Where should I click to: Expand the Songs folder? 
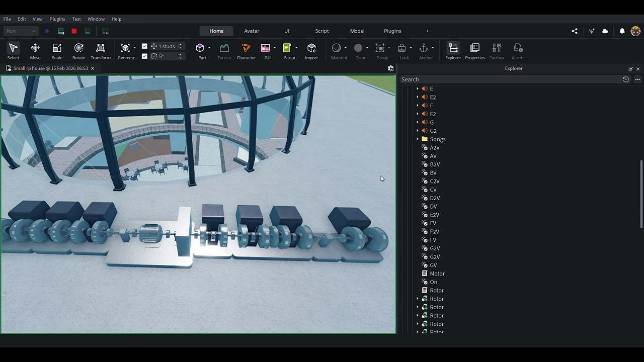click(418, 139)
